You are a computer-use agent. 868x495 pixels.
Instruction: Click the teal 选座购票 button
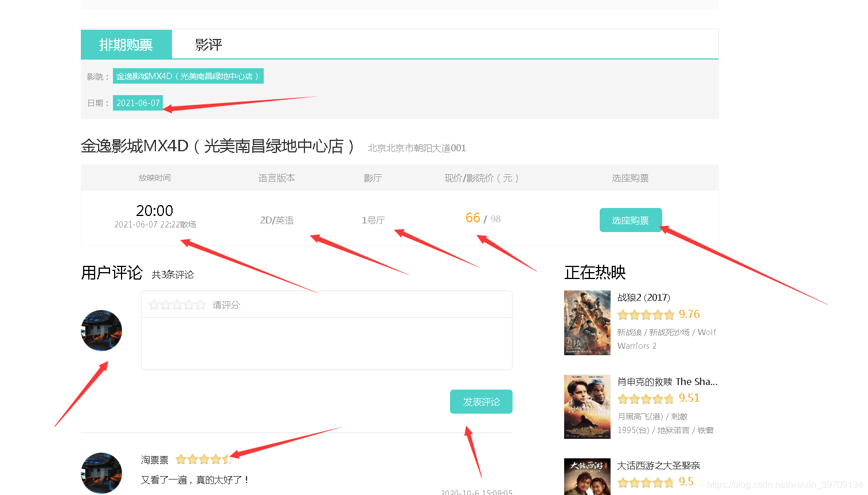[631, 220]
